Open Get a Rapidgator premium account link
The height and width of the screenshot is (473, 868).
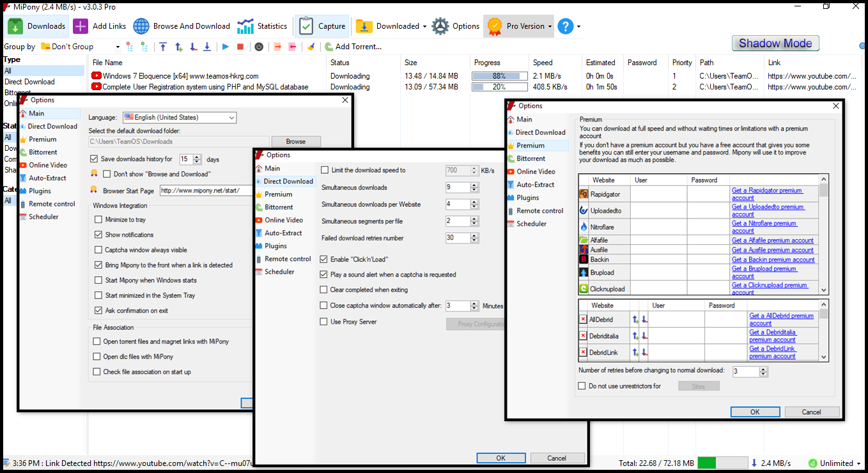pyautogui.click(x=767, y=194)
